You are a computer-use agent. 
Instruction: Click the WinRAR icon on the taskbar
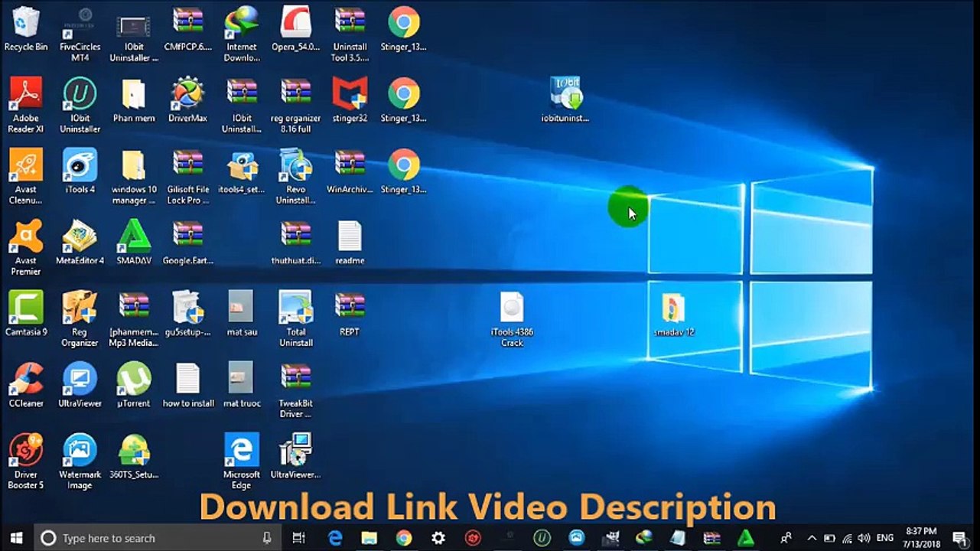(711, 538)
